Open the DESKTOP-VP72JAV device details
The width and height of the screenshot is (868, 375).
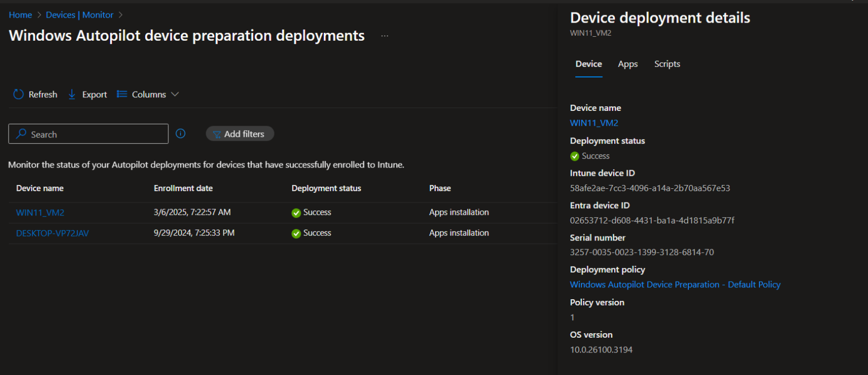point(52,232)
